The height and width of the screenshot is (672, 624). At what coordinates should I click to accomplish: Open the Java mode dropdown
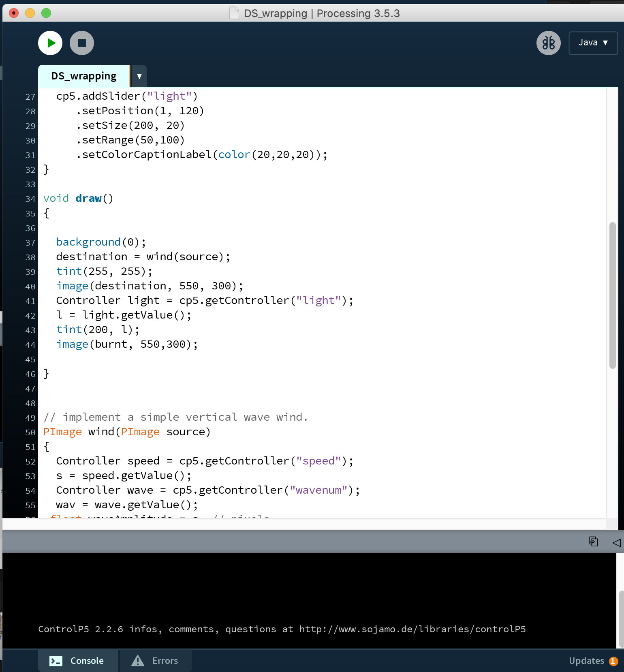point(593,43)
